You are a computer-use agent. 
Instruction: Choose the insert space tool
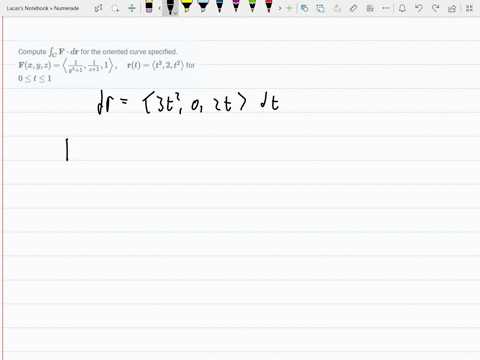[x=132, y=8]
